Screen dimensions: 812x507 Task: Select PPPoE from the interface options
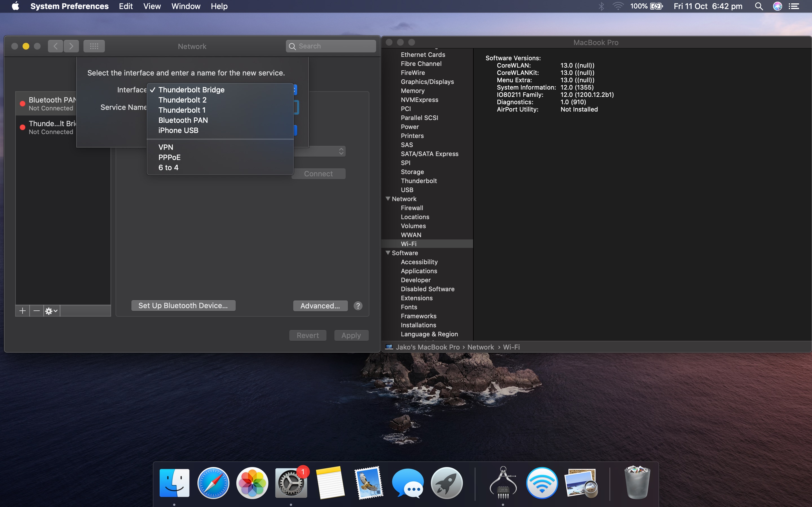pyautogui.click(x=169, y=157)
